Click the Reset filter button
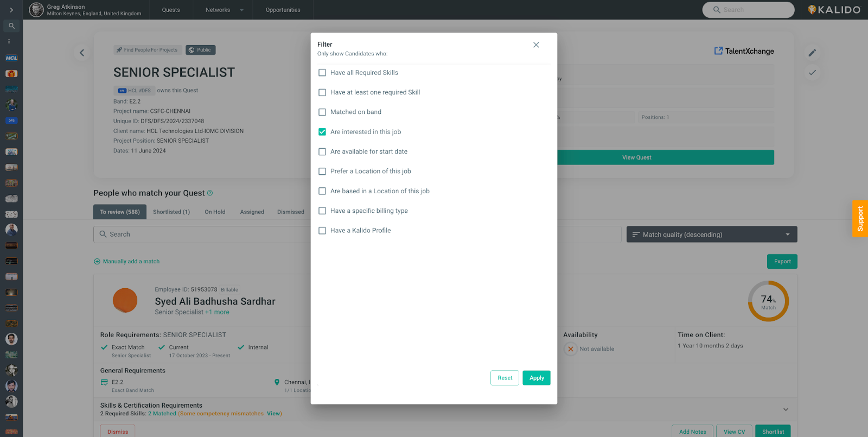The image size is (868, 437). [505, 378]
